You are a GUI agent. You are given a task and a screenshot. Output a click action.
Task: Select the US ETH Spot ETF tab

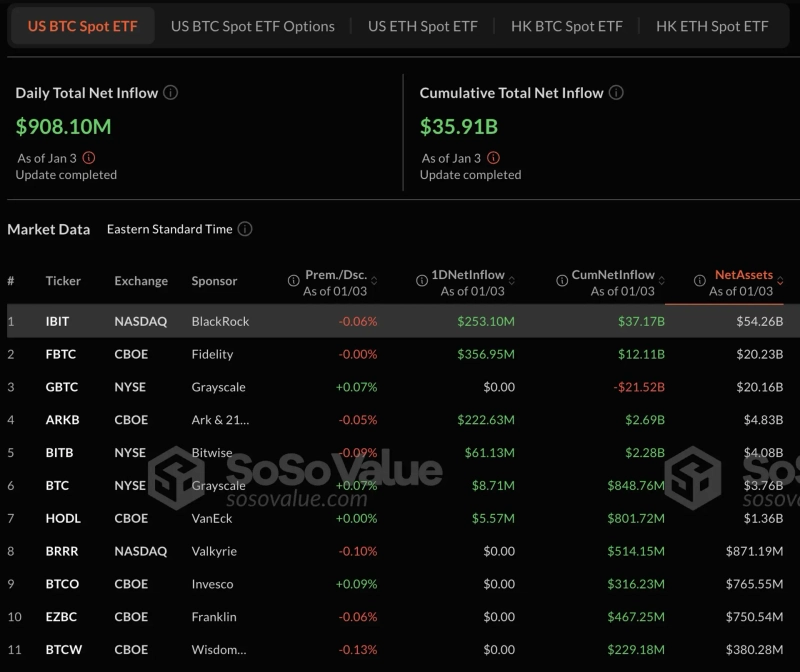[x=423, y=26]
